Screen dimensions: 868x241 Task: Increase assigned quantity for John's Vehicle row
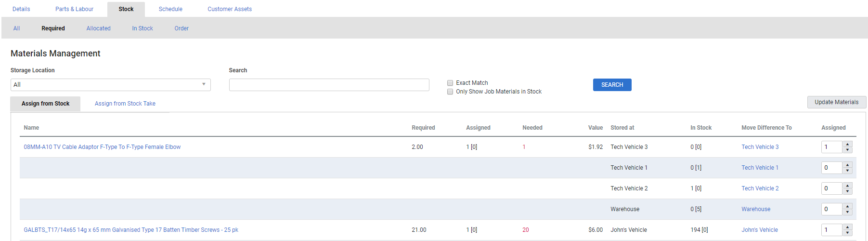(847, 227)
